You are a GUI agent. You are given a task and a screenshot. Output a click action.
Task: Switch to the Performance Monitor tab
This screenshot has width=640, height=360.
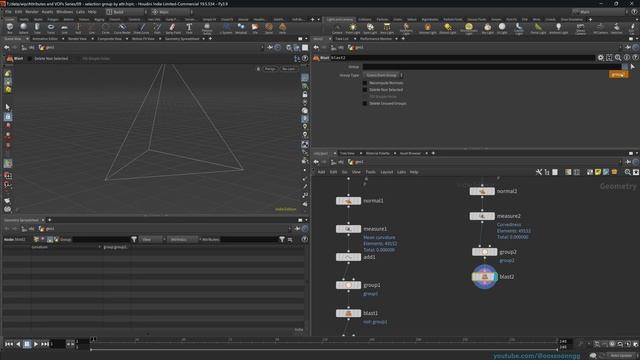[376, 39]
